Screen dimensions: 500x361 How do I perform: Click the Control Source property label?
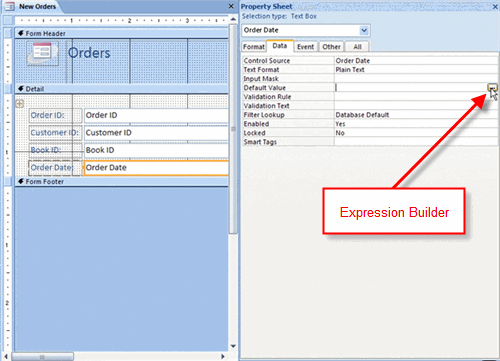click(x=267, y=61)
